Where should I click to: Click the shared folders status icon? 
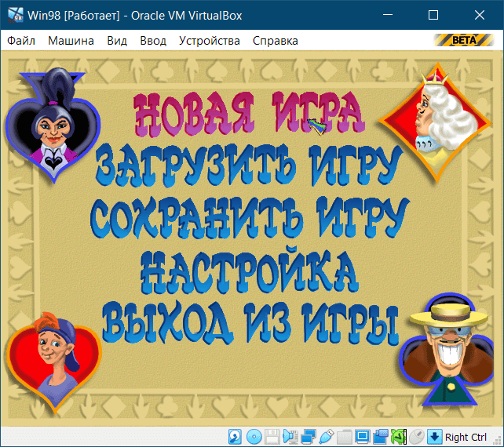point(345,437)
